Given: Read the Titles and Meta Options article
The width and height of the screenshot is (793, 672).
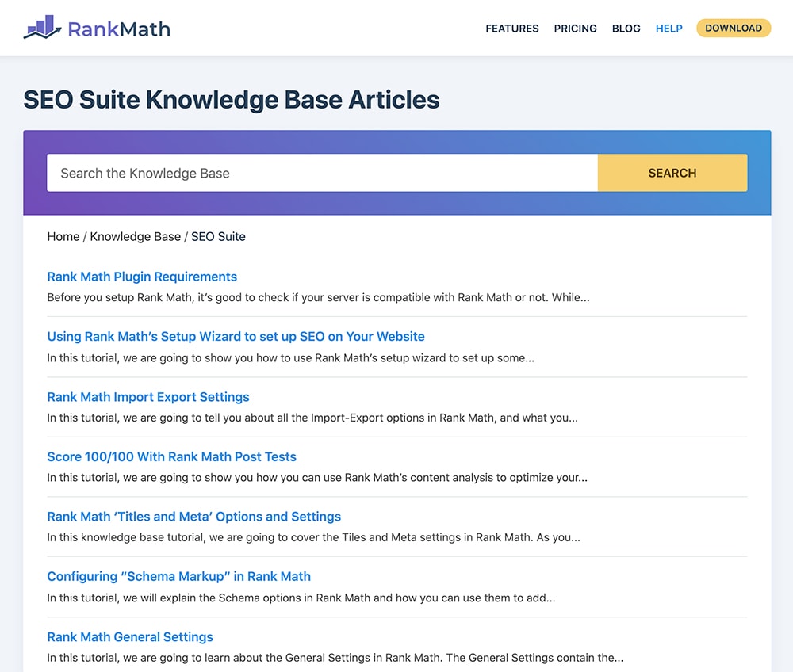Looking at the screenshot, I should pos(193,516).
